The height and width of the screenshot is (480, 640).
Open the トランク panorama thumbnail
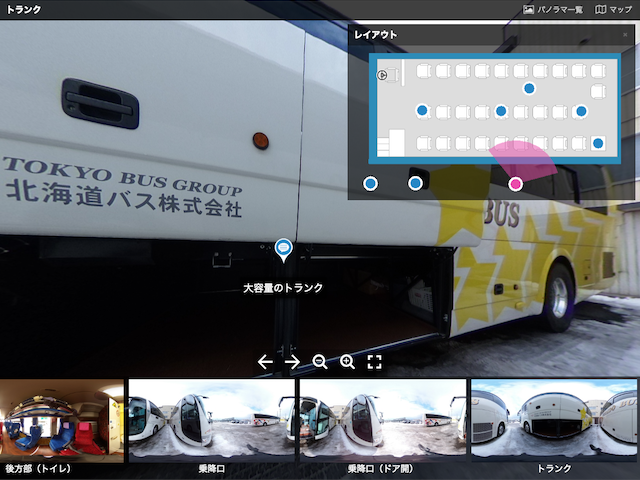[554, 427]
